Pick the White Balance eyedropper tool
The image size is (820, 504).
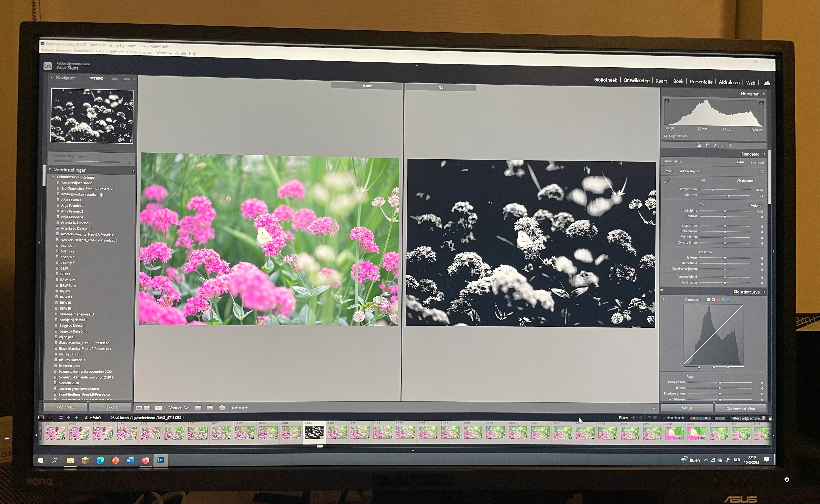666,181
